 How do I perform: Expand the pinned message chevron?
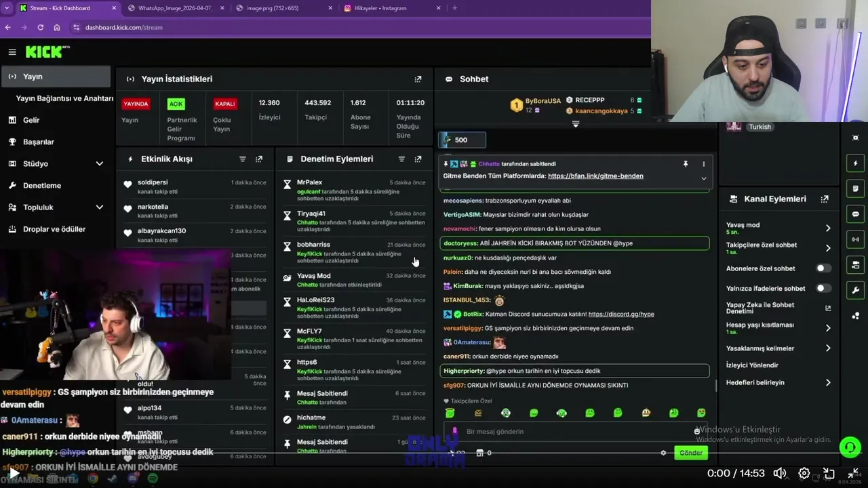703,179
